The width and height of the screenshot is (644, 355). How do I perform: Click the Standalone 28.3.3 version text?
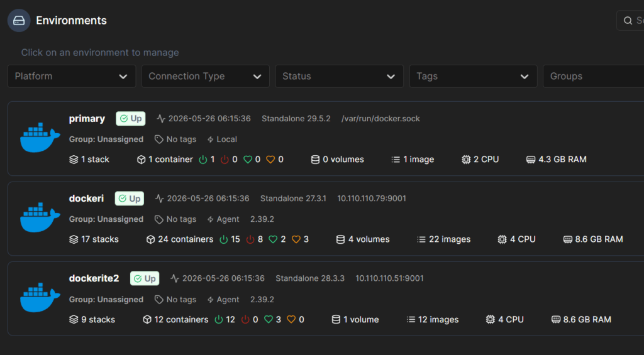(310, 279)
